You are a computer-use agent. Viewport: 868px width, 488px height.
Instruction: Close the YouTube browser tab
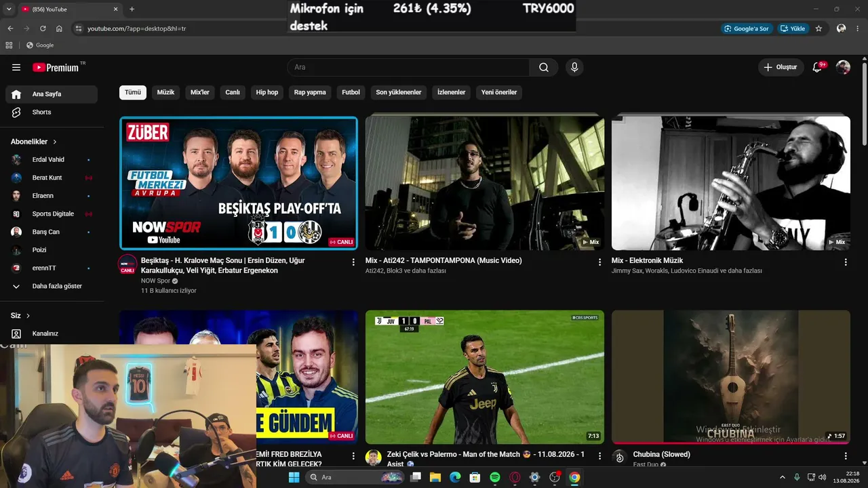(115, 9)
